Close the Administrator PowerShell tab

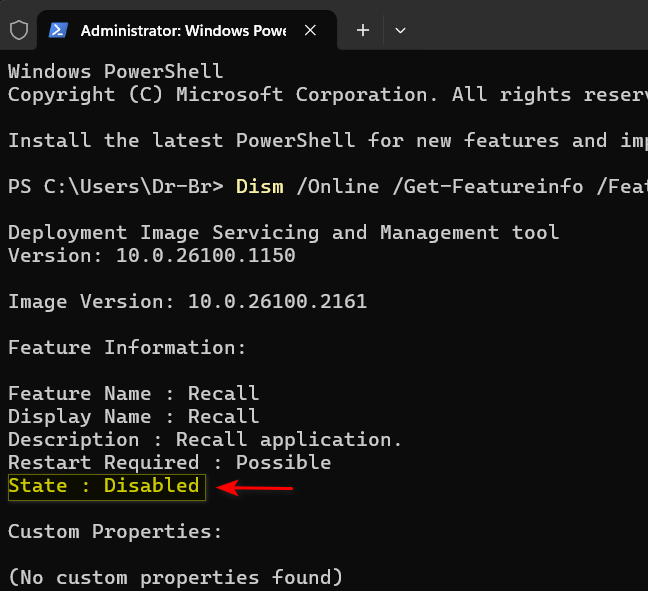(x=310, y=30)
